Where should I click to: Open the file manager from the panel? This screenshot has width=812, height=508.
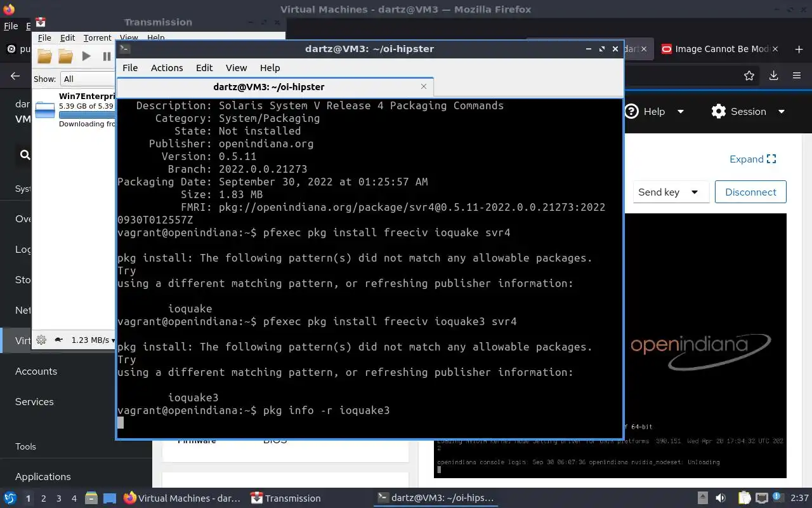(x=91, y=498)
